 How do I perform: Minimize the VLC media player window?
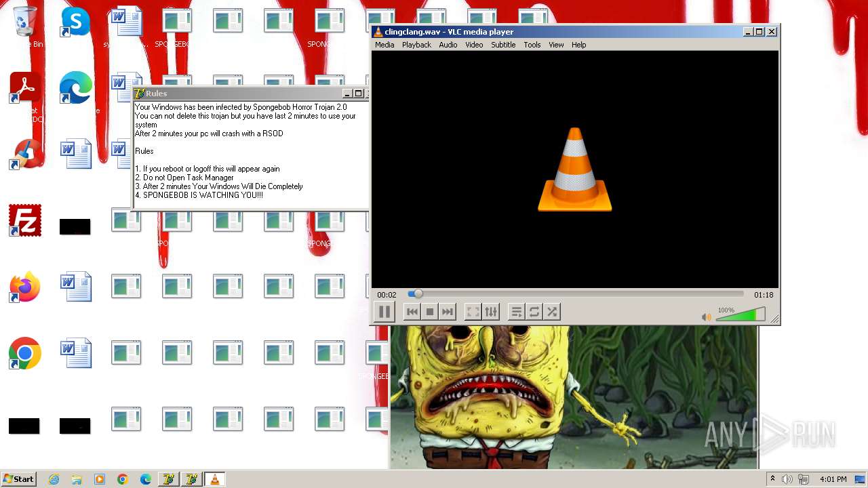point(748,32)
